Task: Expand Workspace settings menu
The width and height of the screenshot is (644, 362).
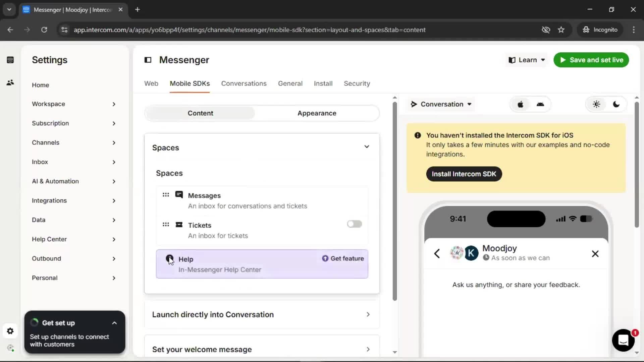Action: pos(74,104)
